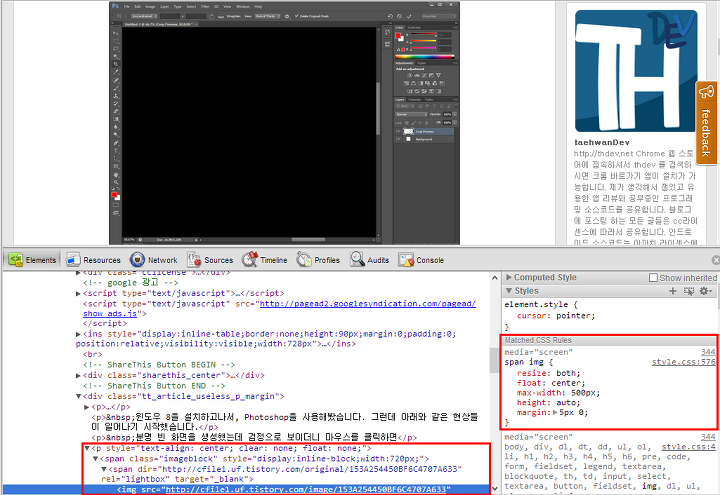The height and width of the screenshot is (495, 720).
Task: Click the orange feedback tab on page edge
Action: tap(706, 123)
